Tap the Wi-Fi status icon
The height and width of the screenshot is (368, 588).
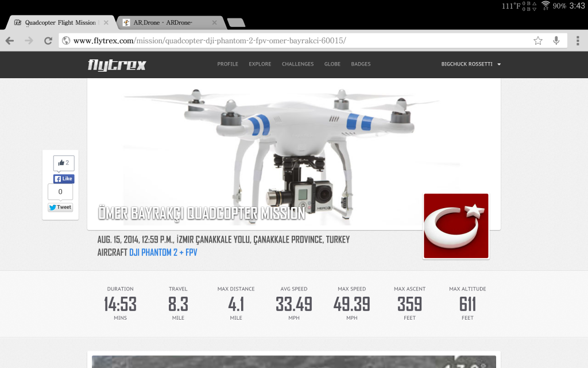tap(546, 6)
